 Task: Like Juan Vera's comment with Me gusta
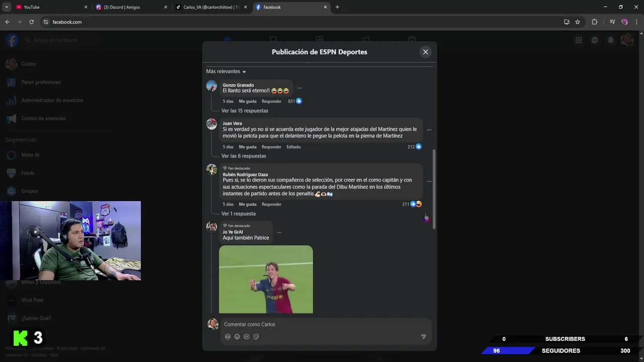(x=248, y=147)
